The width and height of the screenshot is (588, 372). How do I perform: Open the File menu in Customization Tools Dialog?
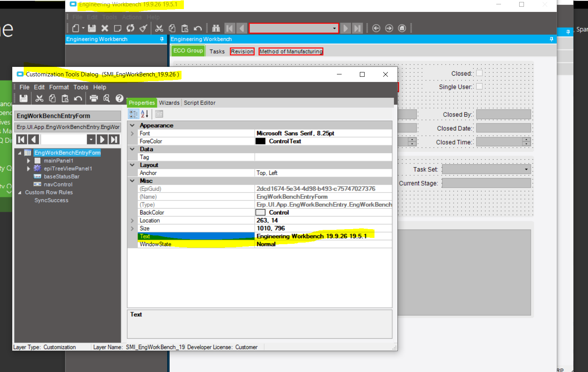pyautogui.click(x=25, y=87)
